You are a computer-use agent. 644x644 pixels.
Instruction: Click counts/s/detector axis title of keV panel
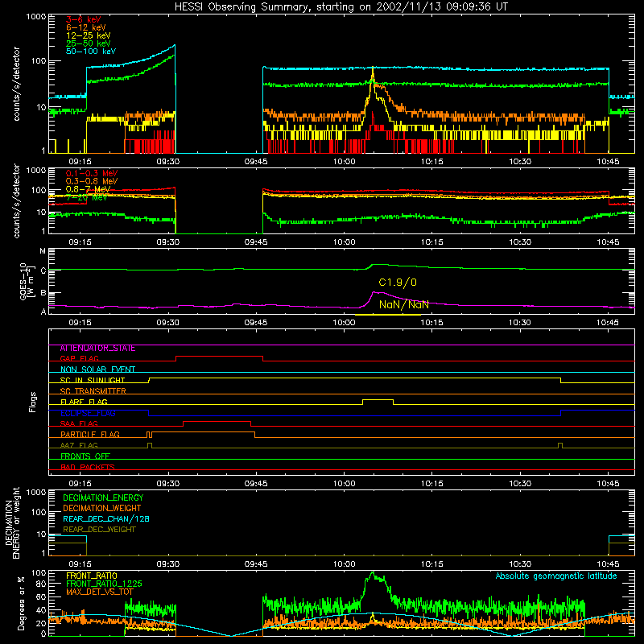[x=16, y=84]
